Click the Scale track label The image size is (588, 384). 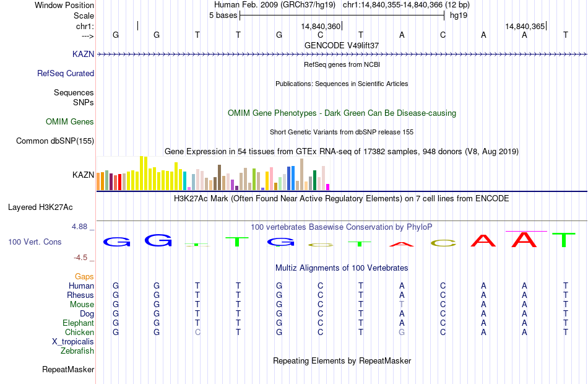click(x=84, y=15)
